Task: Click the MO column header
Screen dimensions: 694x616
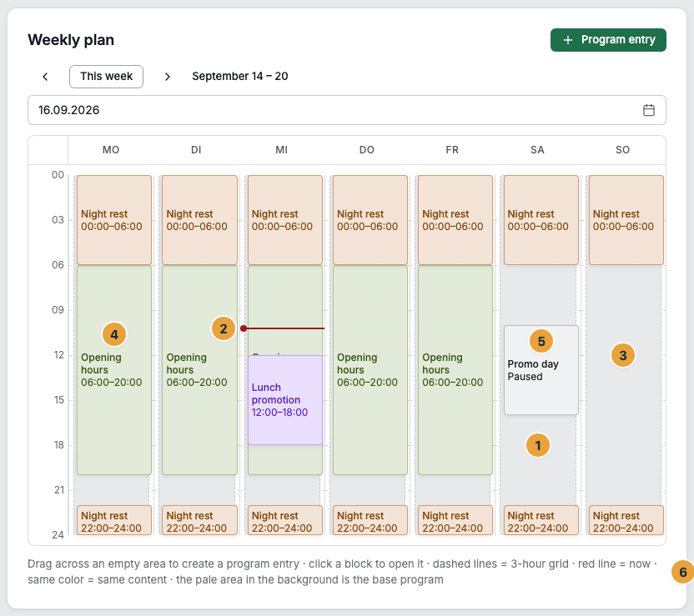Action: [x=111, y=150]
